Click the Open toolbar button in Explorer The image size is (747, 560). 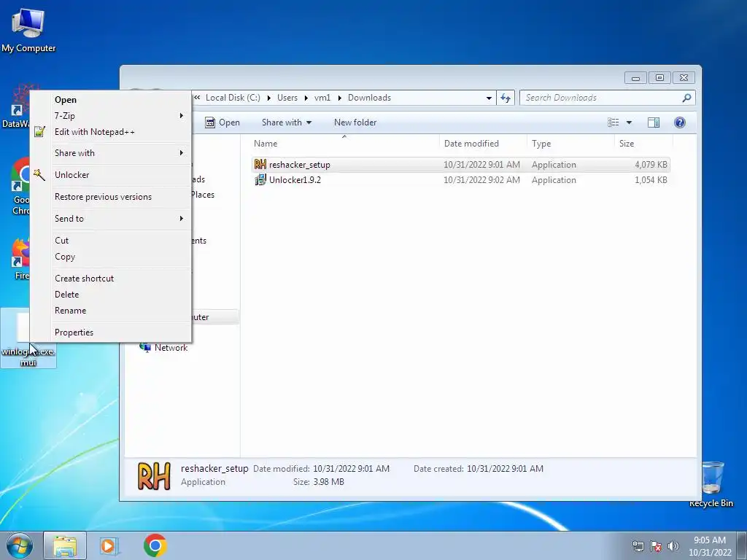coord(222,122)
